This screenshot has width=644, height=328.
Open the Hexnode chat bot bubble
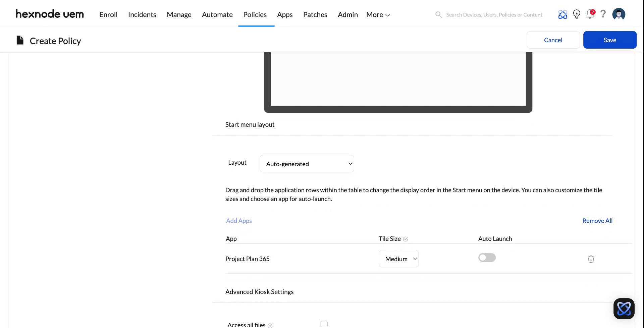[x=624, y=308]
